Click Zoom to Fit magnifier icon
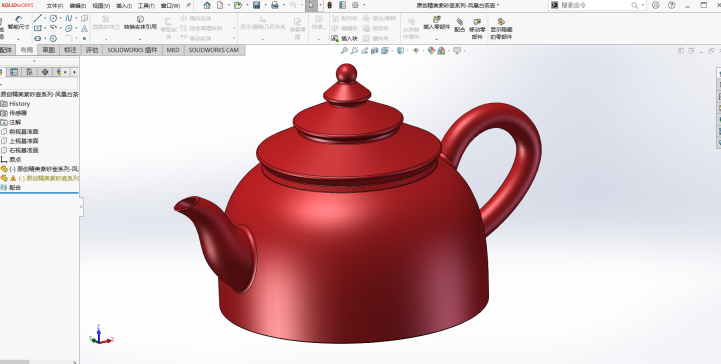The height and width of the screenshot is (364, 721). click(x=344, y=51)
